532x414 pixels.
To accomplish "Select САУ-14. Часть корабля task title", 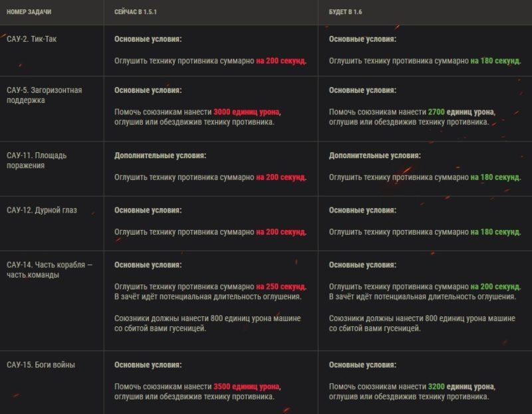I will coord(49,269).
